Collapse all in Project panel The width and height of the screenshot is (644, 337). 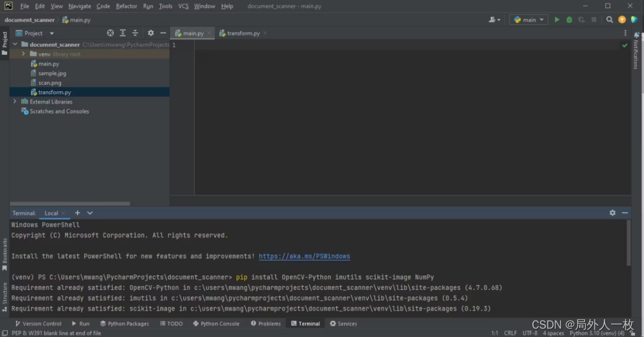[x=135, y=33]
